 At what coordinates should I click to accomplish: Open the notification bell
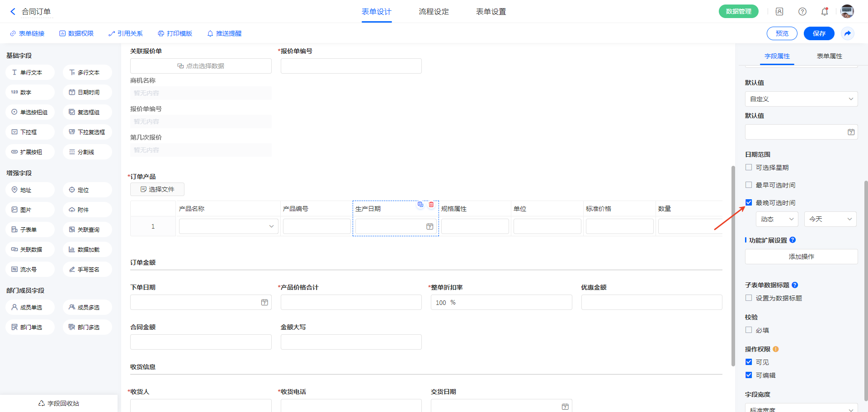click(825, 12)
